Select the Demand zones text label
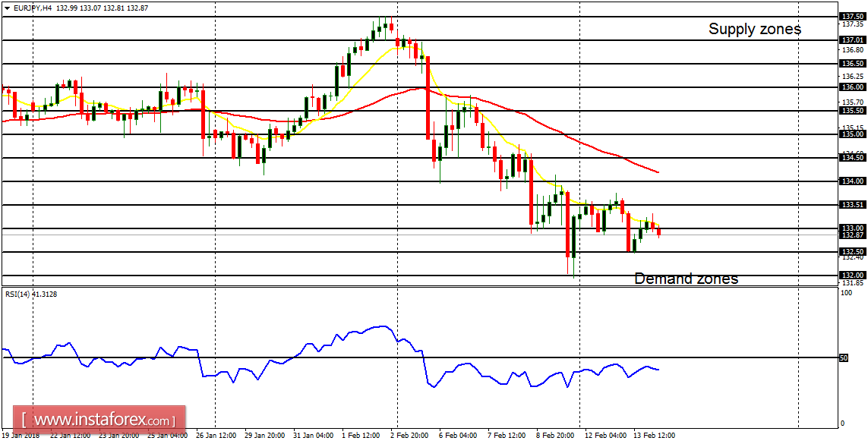 click(x=686, y=278)
